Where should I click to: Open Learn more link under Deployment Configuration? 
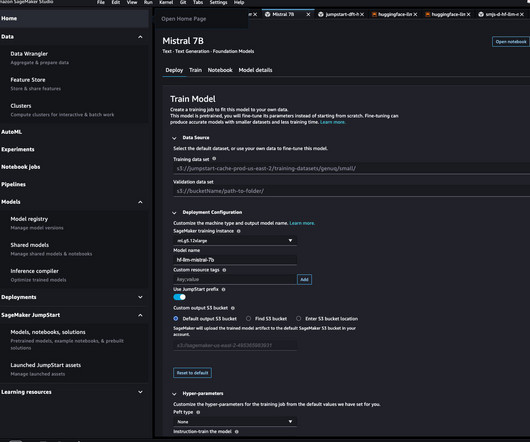[x=302, y=223]
